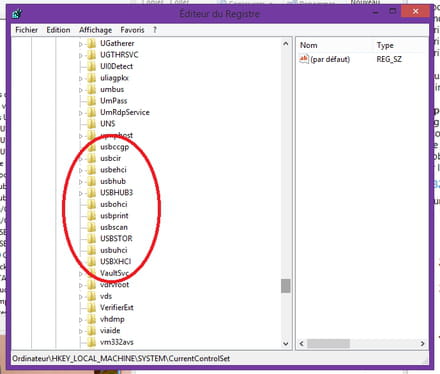Click the usbhub key folder icon
Screen dimensions: 440x374
[x=91, y=181]
